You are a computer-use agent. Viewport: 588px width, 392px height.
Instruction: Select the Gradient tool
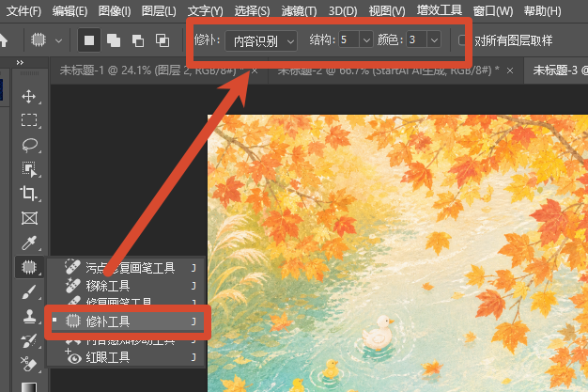click(29, 386)
